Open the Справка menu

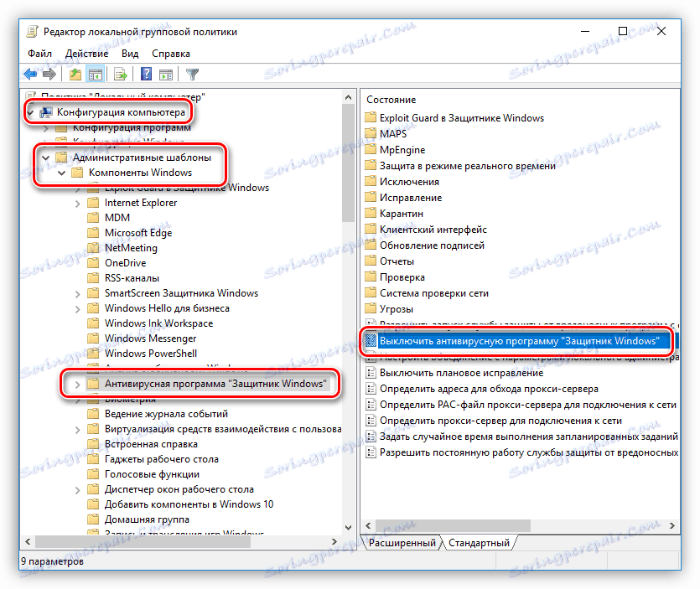(171, 54)
